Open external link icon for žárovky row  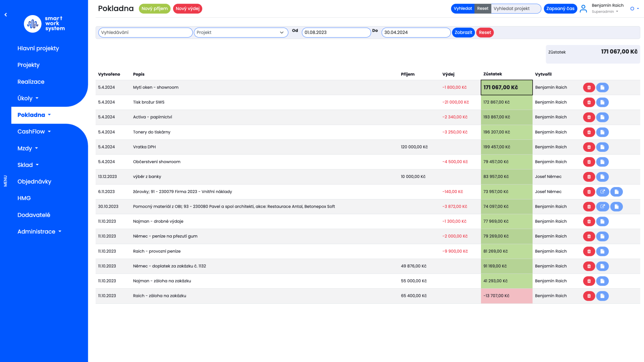[x=602, y=192]
